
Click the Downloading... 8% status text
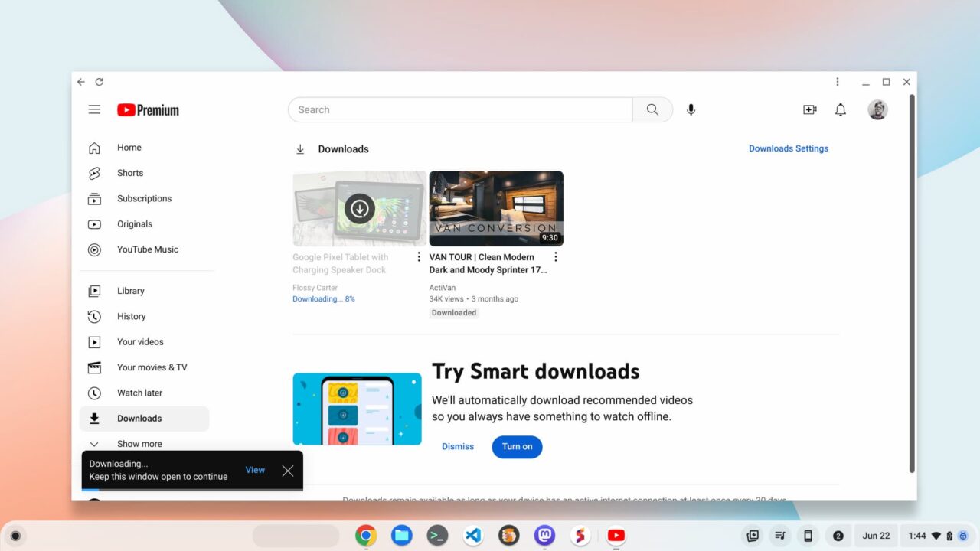(x=324, y=299)
